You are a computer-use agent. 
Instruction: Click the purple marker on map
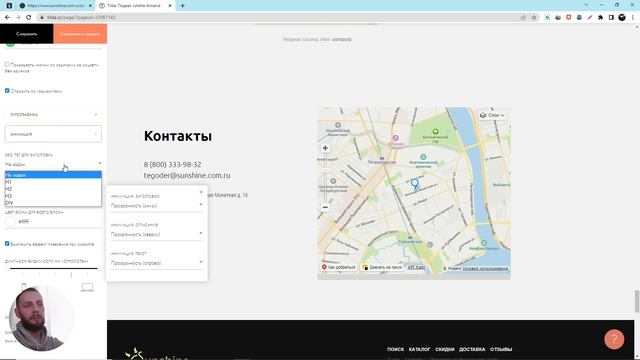coord(395,138)
